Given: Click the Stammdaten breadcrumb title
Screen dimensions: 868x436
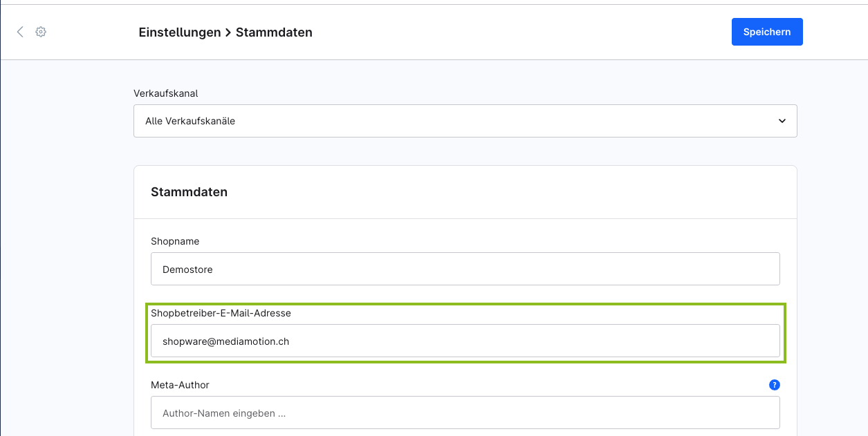Looking at the screenshot, I should click(x=274, y=32).
